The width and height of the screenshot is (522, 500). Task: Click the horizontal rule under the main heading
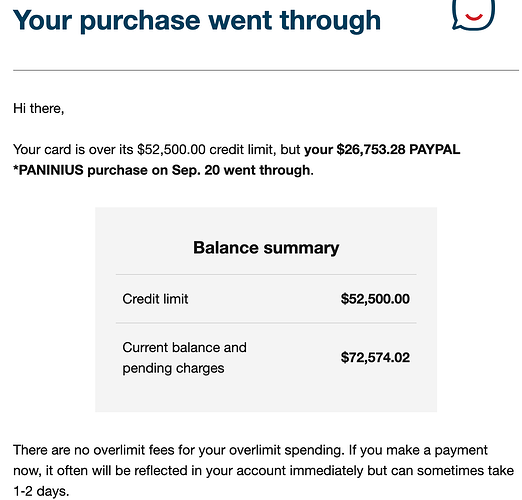(x=266, y=70)
